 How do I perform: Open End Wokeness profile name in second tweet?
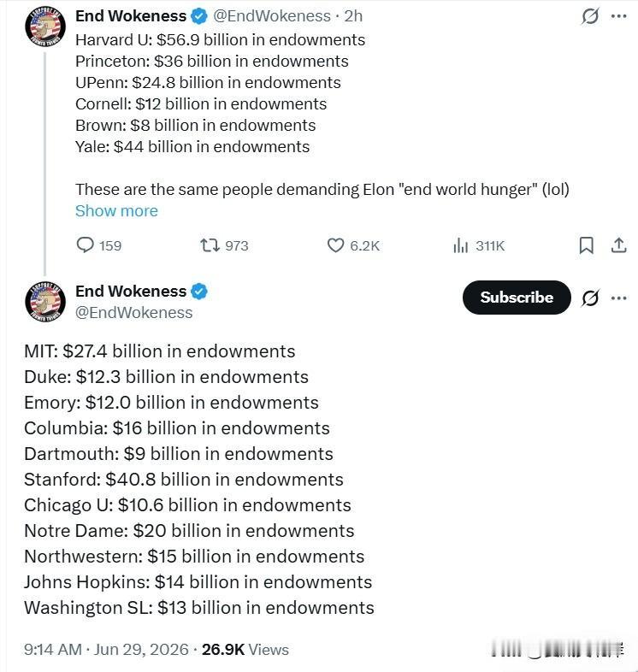point(131,291)
